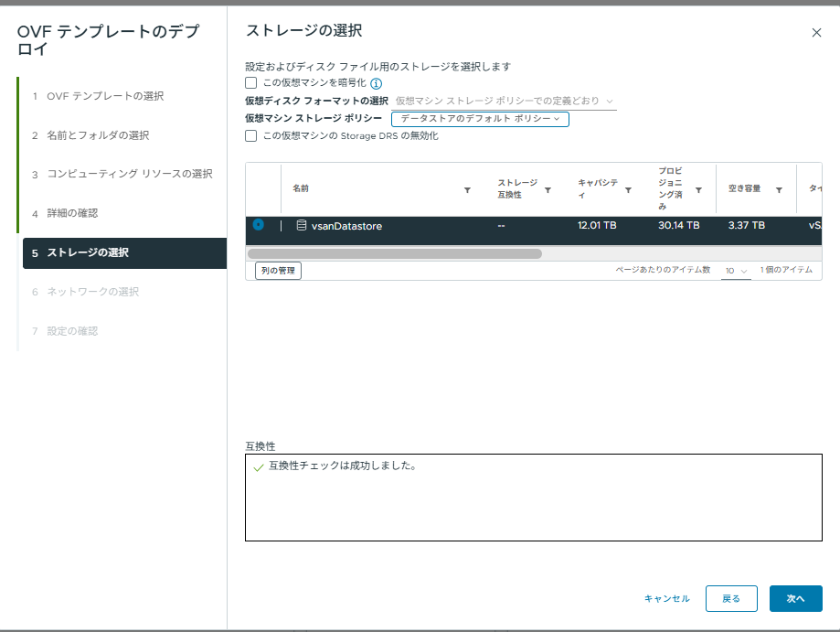Click the キャンセル link
840x632 pixels.
tap(667, 599)
